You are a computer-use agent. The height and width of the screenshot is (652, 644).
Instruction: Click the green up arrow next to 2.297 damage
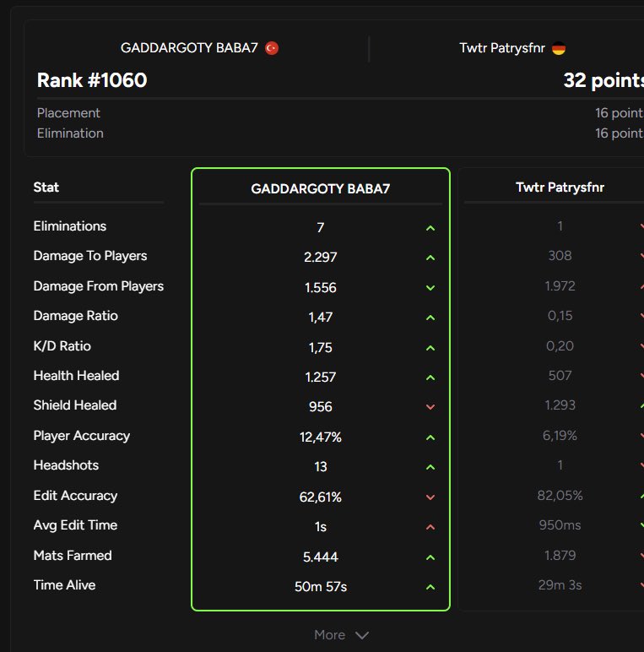(430, 258)
